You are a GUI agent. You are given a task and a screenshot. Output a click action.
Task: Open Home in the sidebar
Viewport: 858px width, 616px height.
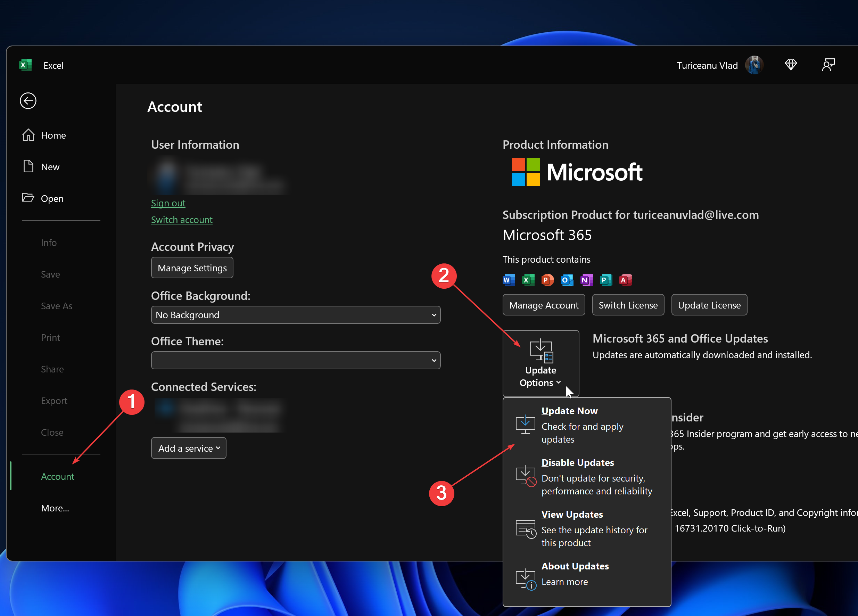(x=53, y=135)
